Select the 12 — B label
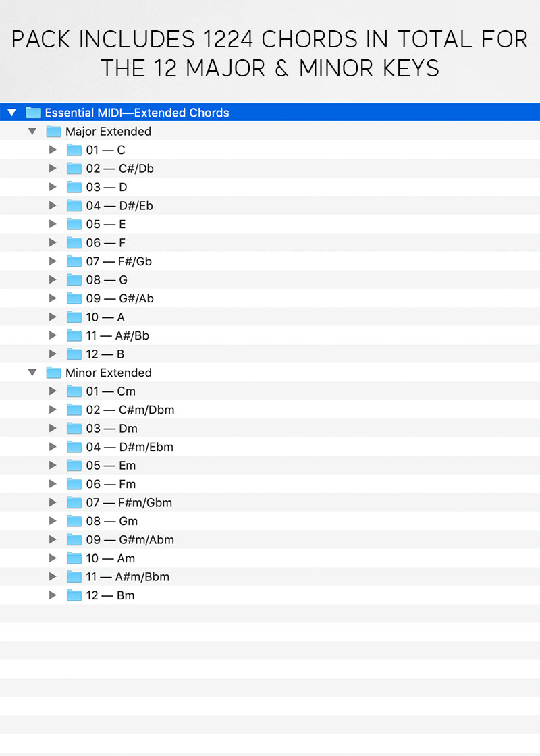Viewport: 540px width, 756px height. click(x=105, y=354)
